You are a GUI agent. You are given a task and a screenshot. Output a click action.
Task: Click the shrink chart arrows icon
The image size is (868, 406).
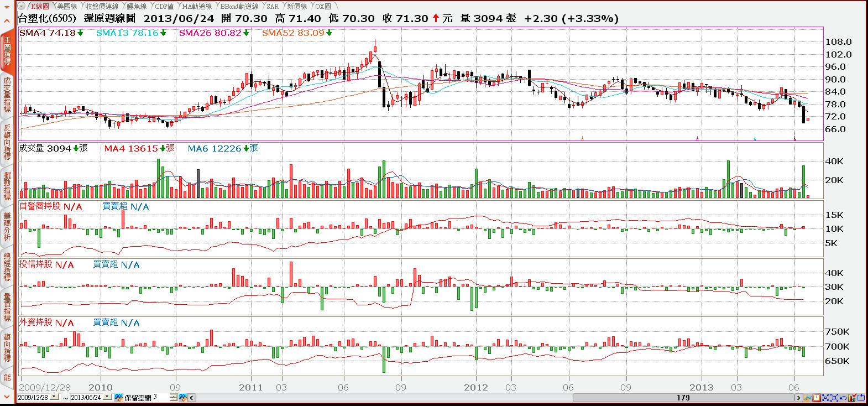pyautogui.click(x=825, y=397)
